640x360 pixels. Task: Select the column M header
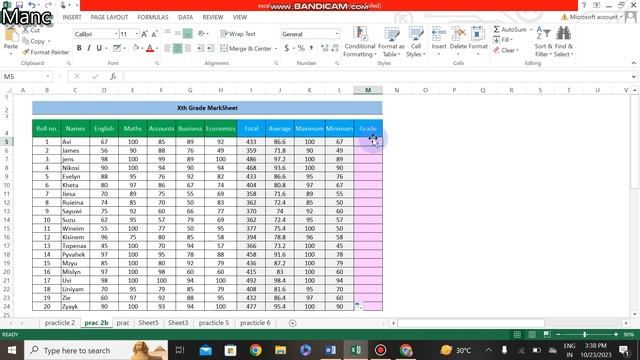[x=368, y=90]
